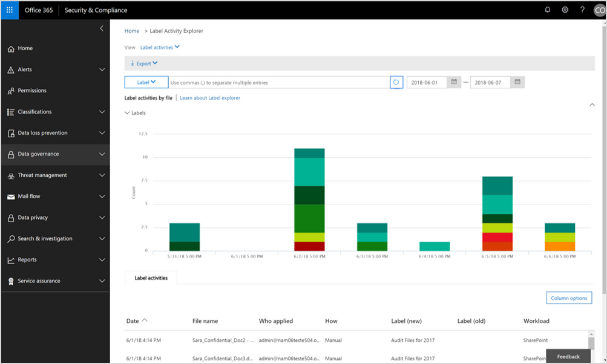Select the Data loss prevention icon

10,132
